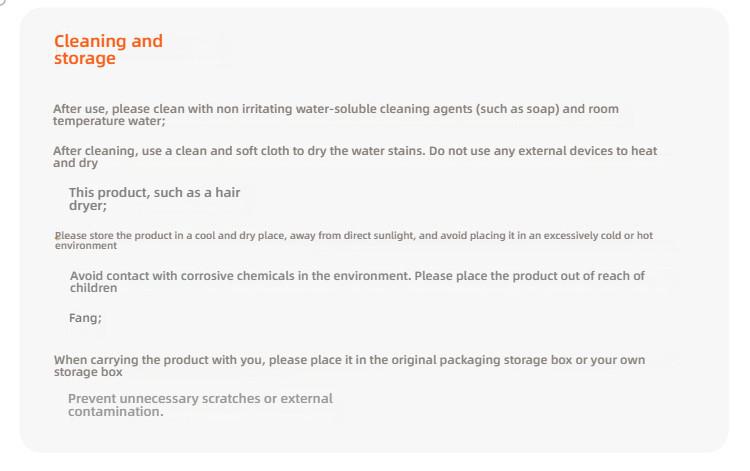Image resolution: width=750 pixels, height=471 pixels.
Task: Click the "Please store the product" paragraph
Action: pyautogui.click(x=353, y=240)
